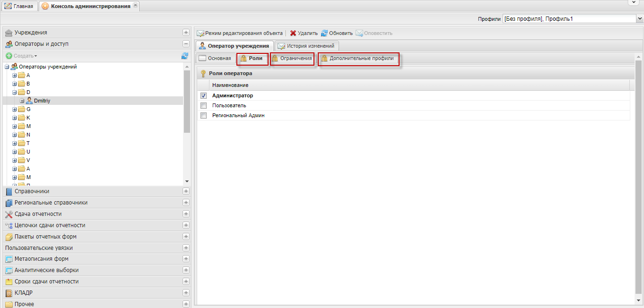The height and width of the screenshot is (308, 644).
Task: Click the Сдача отчетности tools icon
Action: (9, 214)
